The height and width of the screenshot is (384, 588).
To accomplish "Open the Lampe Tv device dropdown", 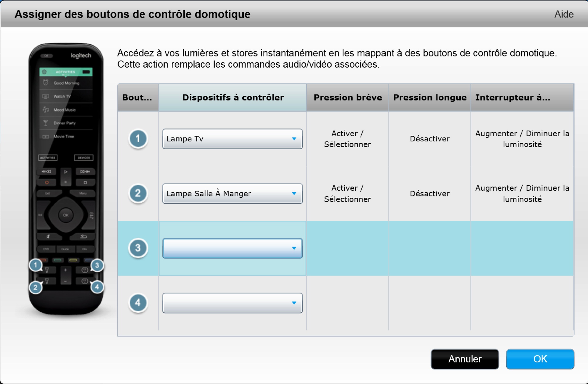I will (232, 139).
